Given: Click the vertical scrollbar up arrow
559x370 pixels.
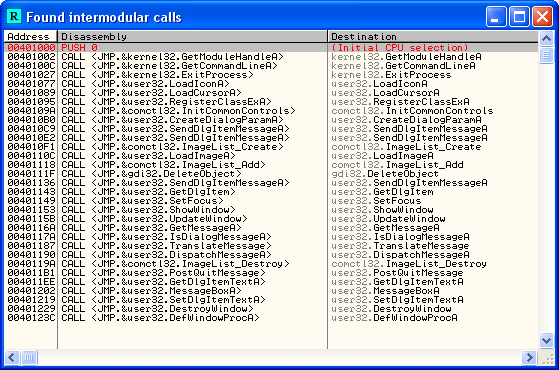Looking at the screenshot, I should [x=547, y=38].
